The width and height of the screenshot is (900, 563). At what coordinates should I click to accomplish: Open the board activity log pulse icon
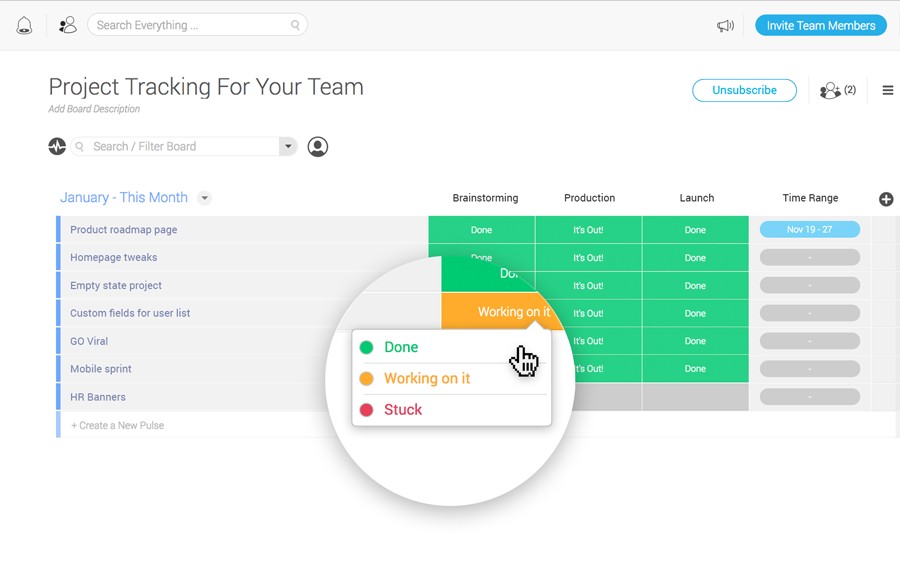pyautogui.click(x=57, y=146)
